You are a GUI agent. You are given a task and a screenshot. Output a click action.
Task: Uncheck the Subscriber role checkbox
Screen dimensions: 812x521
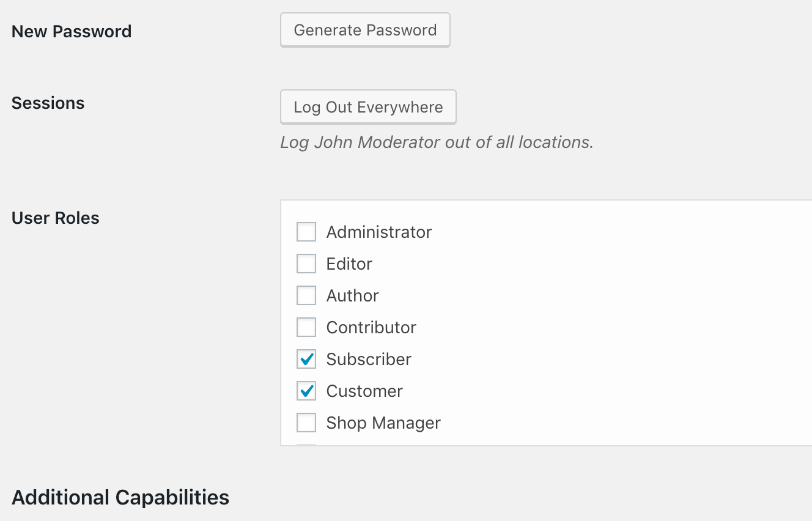click(x=306, y=359)
